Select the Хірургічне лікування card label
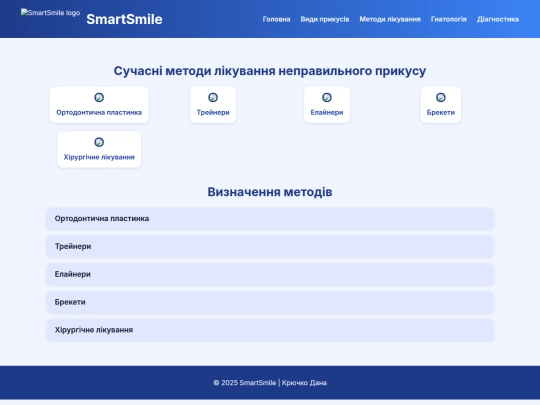This screenshot has width=540, height=405. (x=99, y=157)
